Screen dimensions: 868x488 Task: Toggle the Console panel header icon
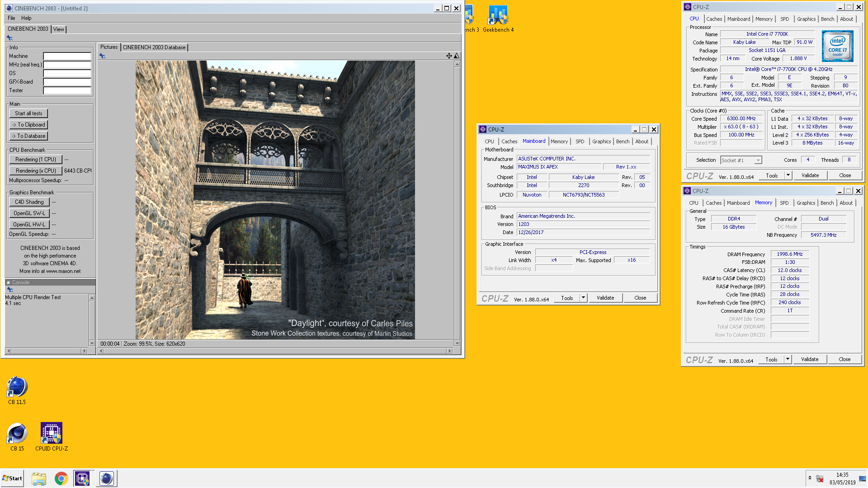[x=8, y=282]
